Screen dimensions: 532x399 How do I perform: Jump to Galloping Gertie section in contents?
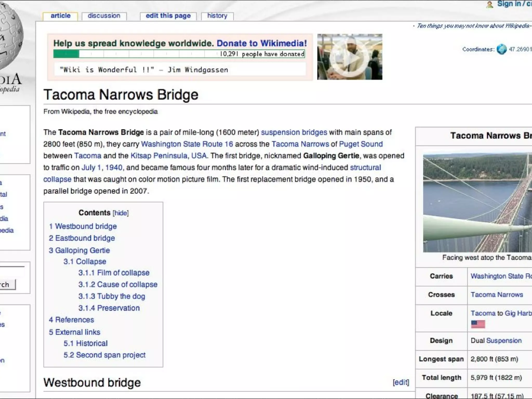[x=82, y=250]
